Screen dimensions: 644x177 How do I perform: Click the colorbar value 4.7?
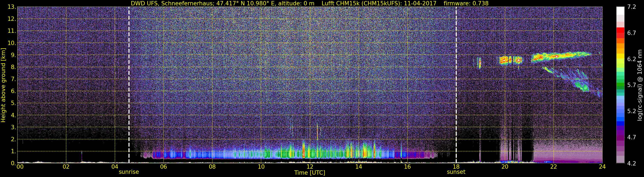[632, 137]
